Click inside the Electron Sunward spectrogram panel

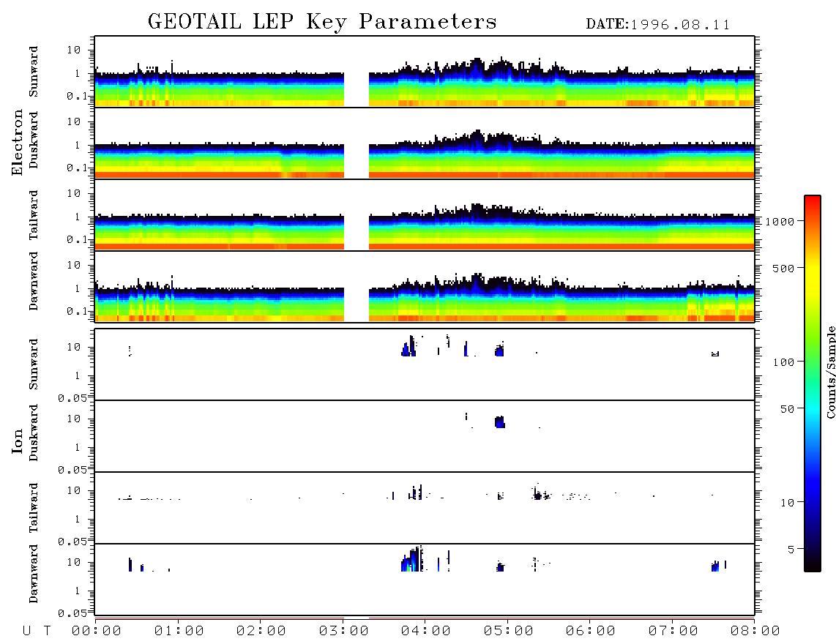point(425,72)
